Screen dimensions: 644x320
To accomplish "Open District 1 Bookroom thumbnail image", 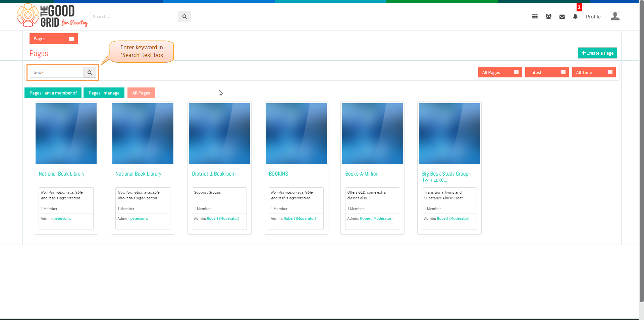I will click(x=219, y=134).
